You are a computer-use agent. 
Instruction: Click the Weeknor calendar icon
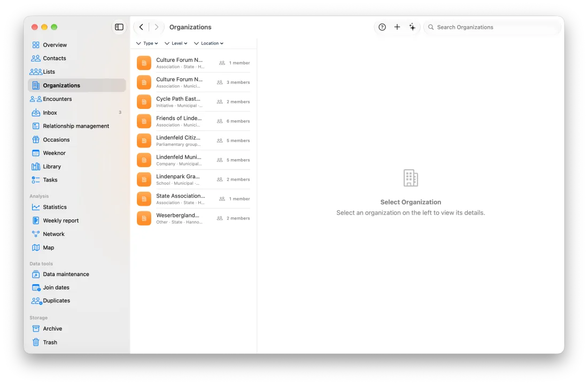[36, 153]
